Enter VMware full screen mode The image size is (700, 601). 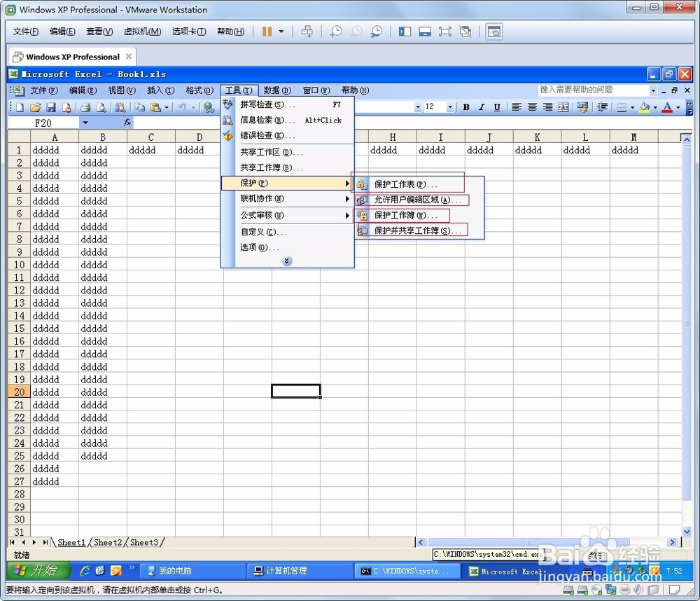tap(445, 32)
